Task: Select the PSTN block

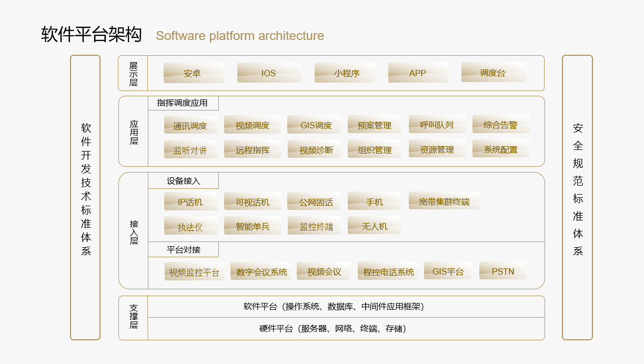Action: [502, 271]
